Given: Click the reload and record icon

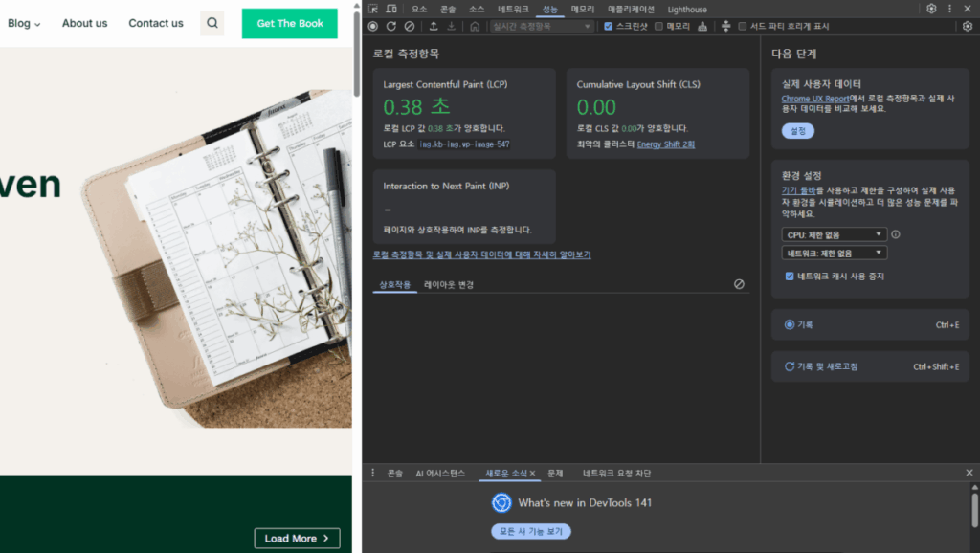Looking at the screenshot, I should coord(390,26).
